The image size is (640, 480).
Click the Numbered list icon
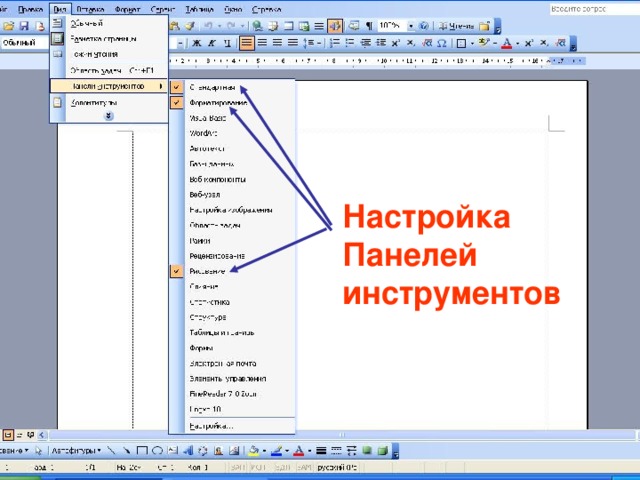(335, 42)
